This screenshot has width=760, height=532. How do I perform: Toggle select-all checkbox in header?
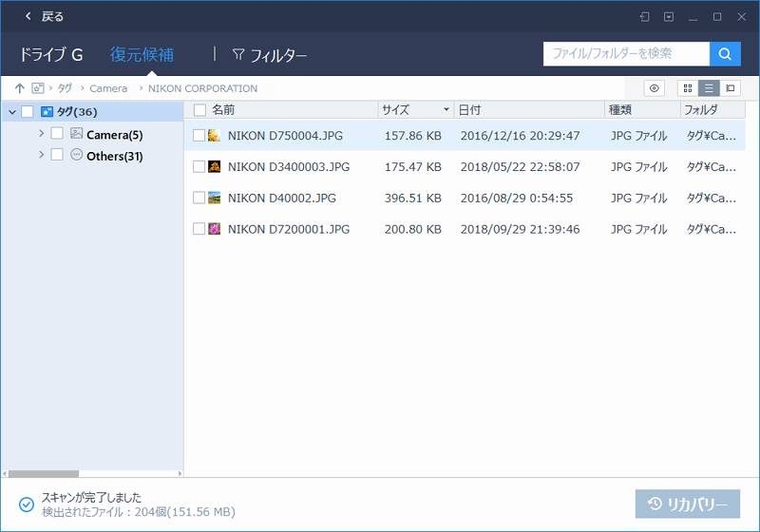(x=199, y=110)
